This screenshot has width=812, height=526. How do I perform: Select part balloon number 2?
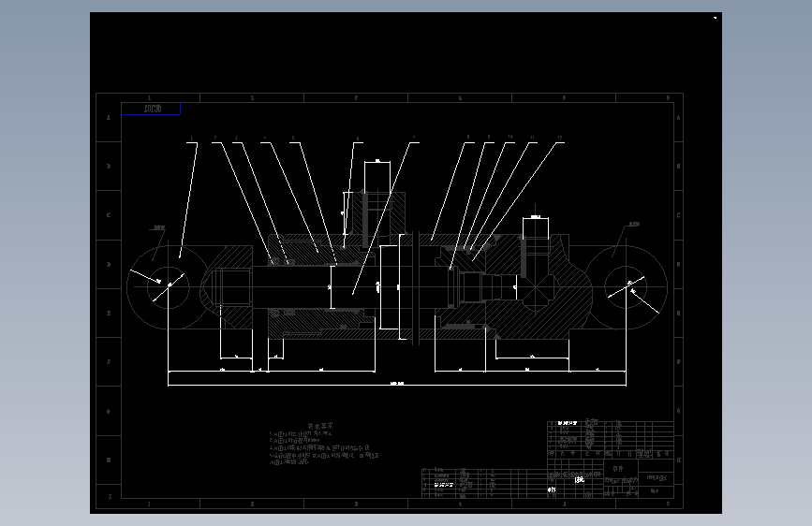coord(214,139)
